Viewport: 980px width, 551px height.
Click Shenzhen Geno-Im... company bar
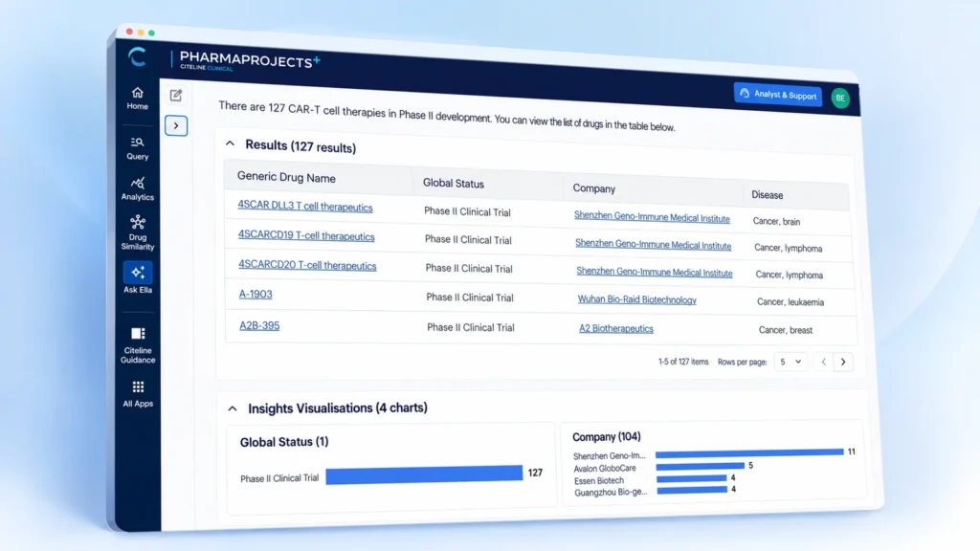[749, 452]
